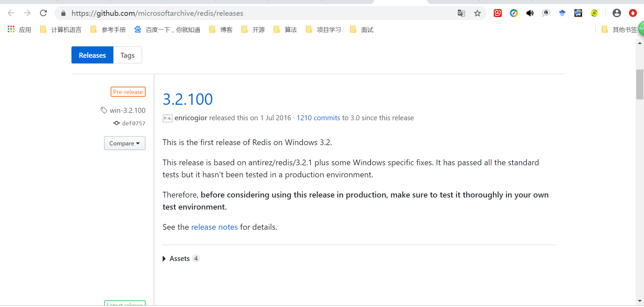
Task: Open the apps grid shortcut
Action: [x=19, y=30]
